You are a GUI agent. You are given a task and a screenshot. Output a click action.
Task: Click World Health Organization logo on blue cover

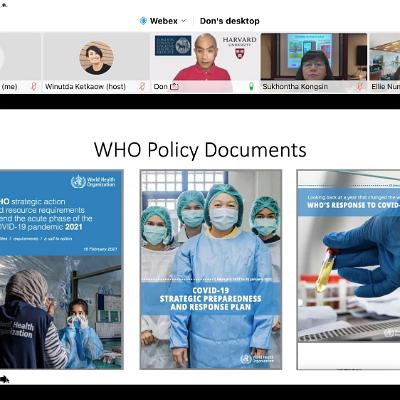[x=93, y=182]
